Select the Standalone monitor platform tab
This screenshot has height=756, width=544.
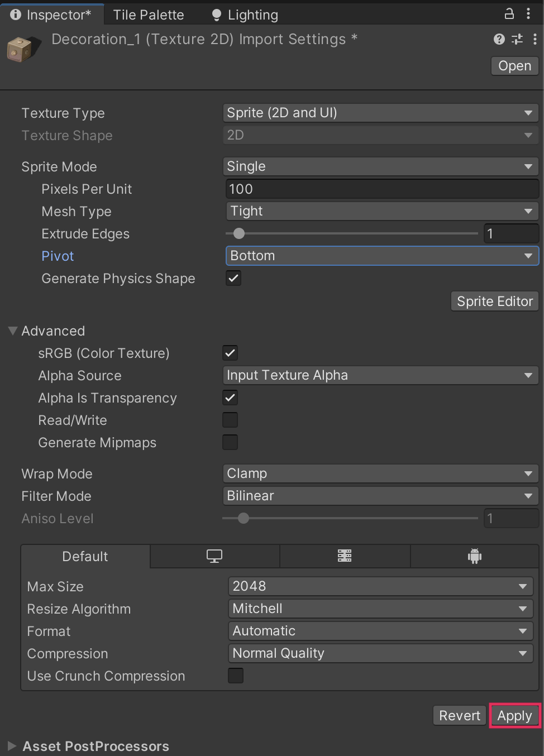coord(214,556)
